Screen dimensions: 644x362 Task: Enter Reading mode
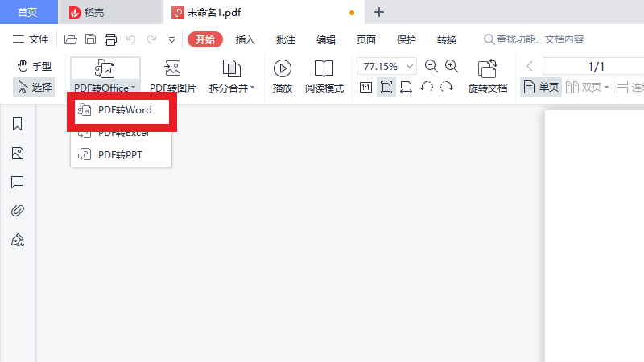[x=324, y=75]
